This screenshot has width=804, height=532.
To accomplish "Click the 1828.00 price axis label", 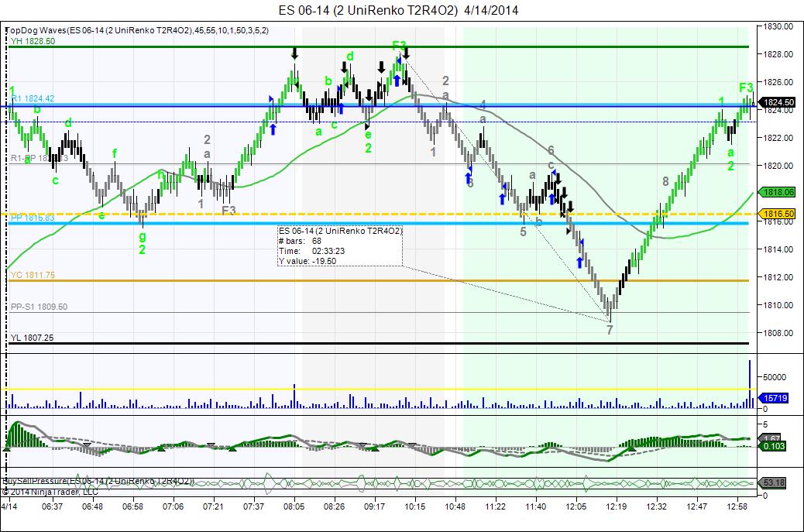I will (778, 54).
